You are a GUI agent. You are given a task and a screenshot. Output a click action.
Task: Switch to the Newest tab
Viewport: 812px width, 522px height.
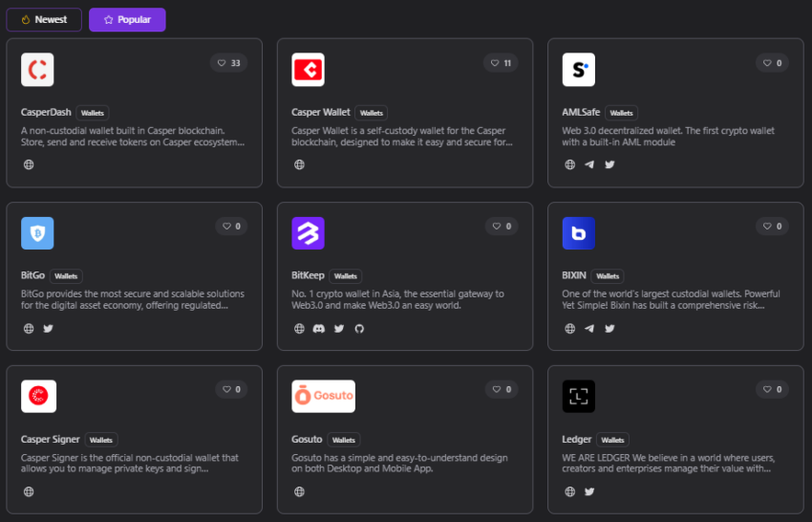(x=44, y=20)
